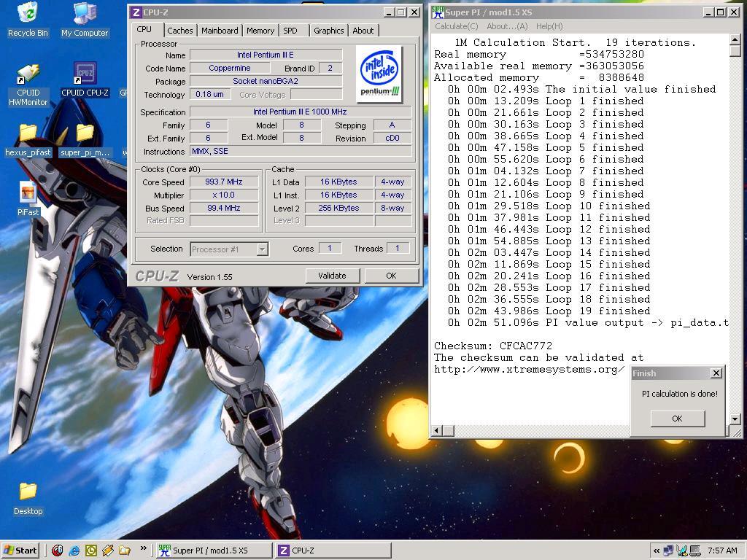
Task: Click the Technology 0.18 um value
Action: pyautogui.click(x=209, y=94)
